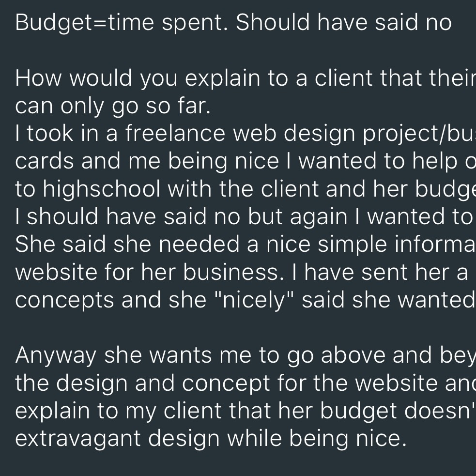
Task: Click the word 'Should' in the title
Action: 273,22
